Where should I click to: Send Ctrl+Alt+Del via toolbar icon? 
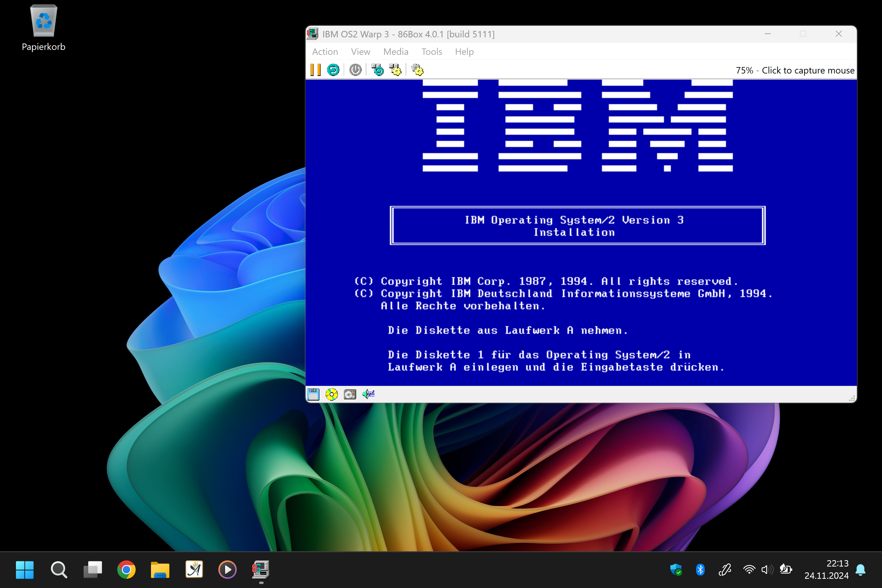coord(377,70)
